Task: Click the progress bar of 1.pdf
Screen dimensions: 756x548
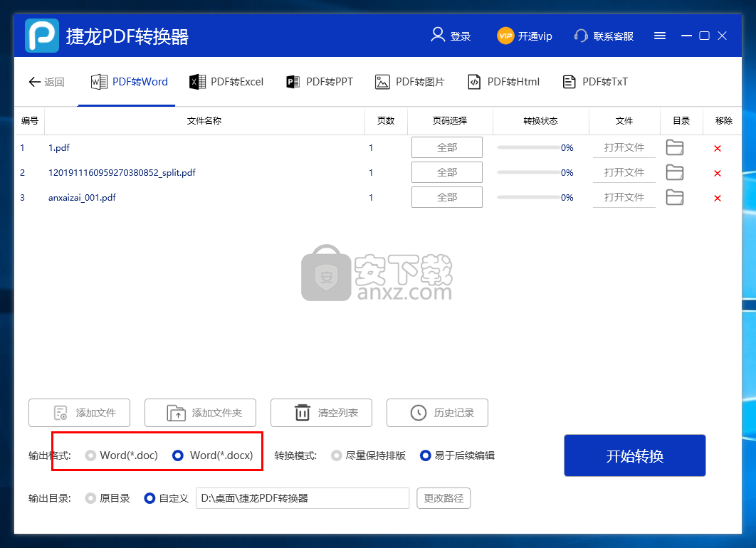Action: click(528, 147)
